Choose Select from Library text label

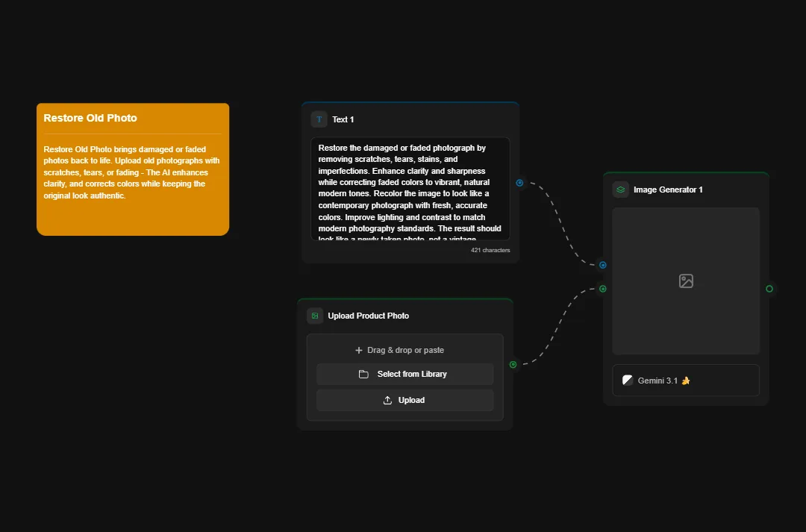tap(412, 375)
